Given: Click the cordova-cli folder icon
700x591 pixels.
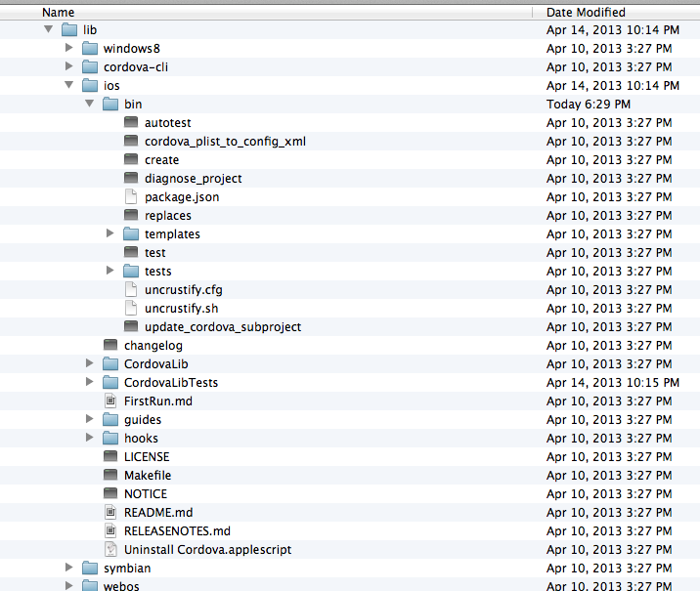Looking at the screenshot, I should pyautogui.click(x=90, y=66).
